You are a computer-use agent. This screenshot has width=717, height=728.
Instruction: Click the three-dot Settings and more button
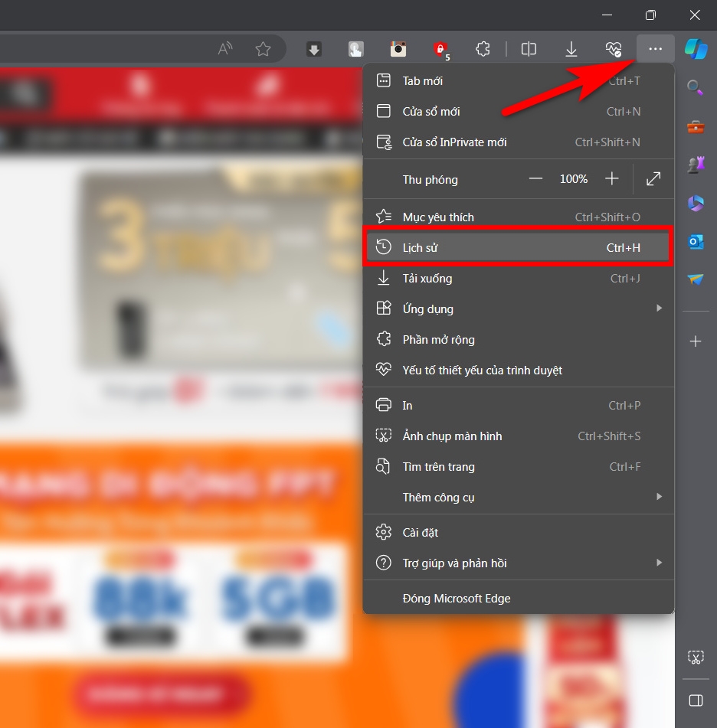655,49
